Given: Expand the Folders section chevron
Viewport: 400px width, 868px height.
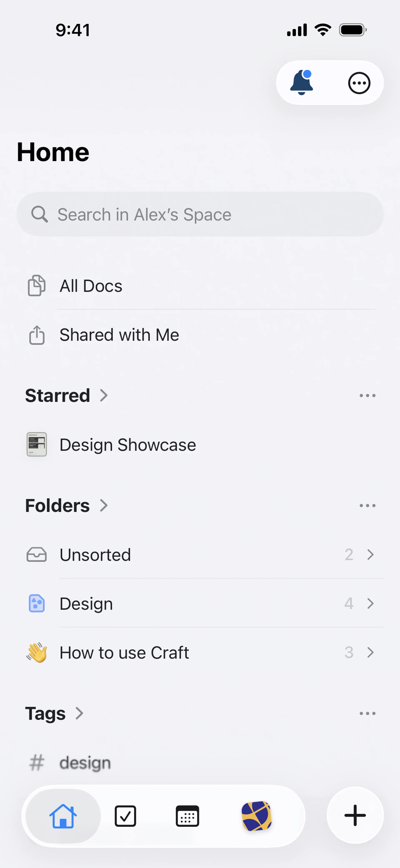Looking at the screenshot, I should 104,506.
